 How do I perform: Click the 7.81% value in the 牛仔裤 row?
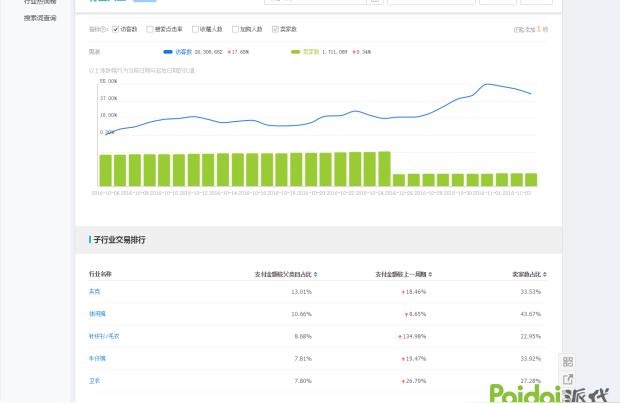[303, 359]
